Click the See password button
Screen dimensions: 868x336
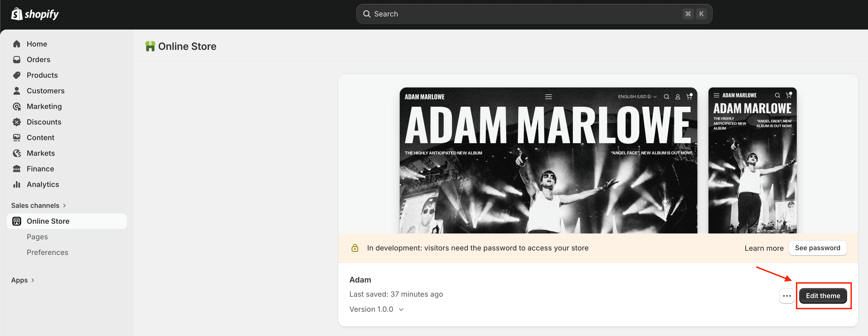coord(817,248)
